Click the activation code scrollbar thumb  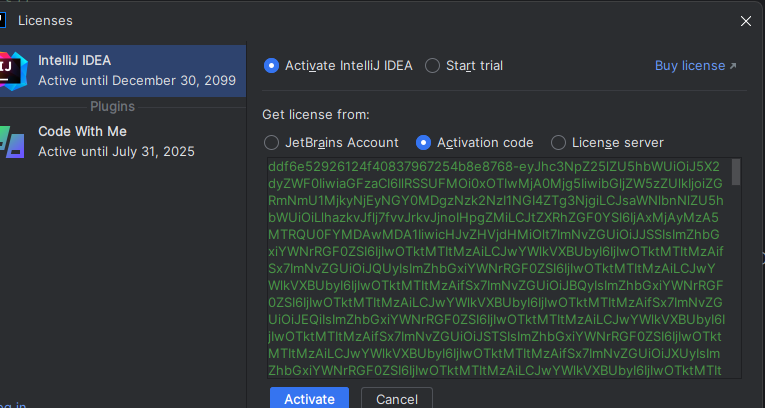click(736, 173)
